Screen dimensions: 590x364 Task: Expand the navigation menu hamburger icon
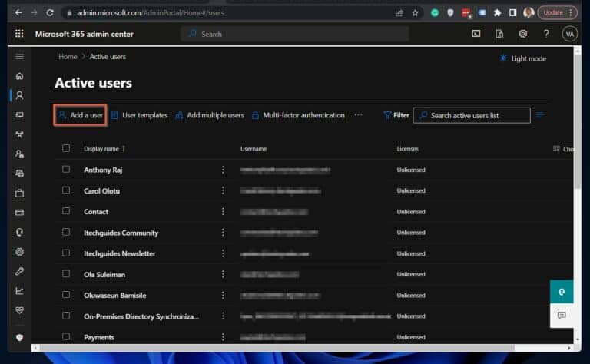[19, 56]
